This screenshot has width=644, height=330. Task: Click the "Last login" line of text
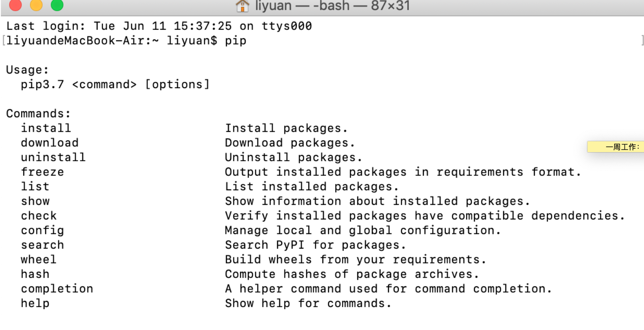[159, 26]
